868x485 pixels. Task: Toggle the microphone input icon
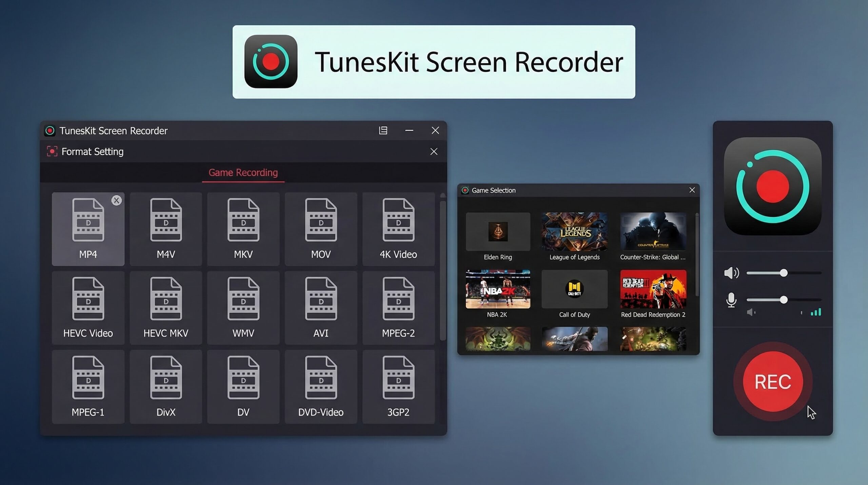tap(731, 300)
